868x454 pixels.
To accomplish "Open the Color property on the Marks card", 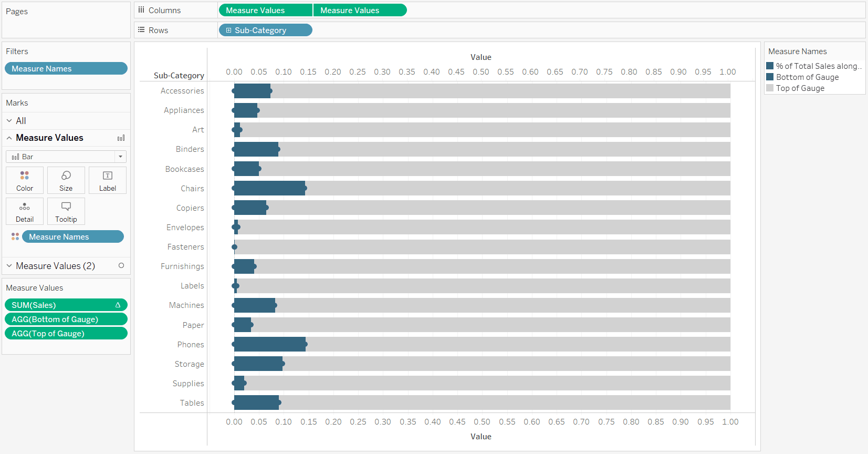I will pos(24,180).
